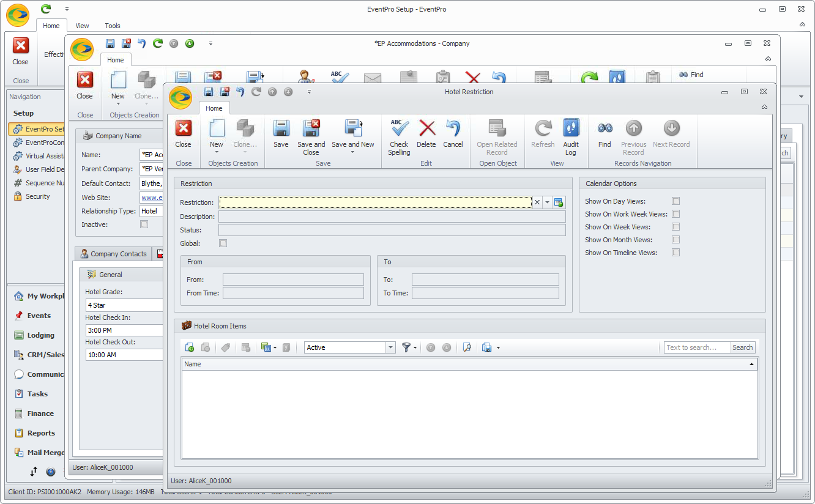815x504 pixels.
Task: Select Home tab in EP Accommodations window
Action: tap(116, 60)
